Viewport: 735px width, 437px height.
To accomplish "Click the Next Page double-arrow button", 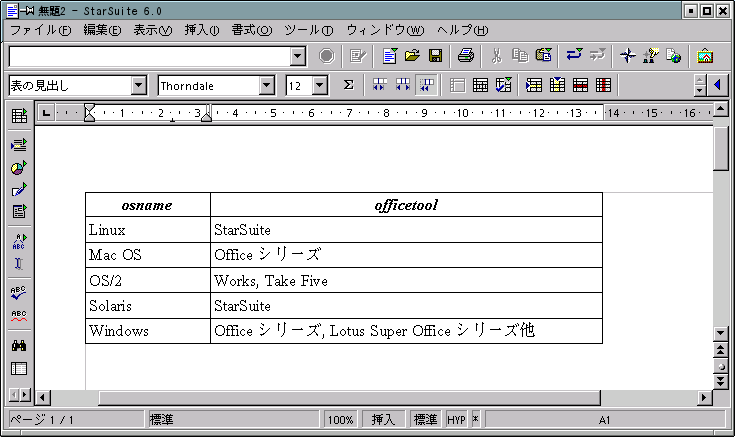I will [x=721, y=381].
